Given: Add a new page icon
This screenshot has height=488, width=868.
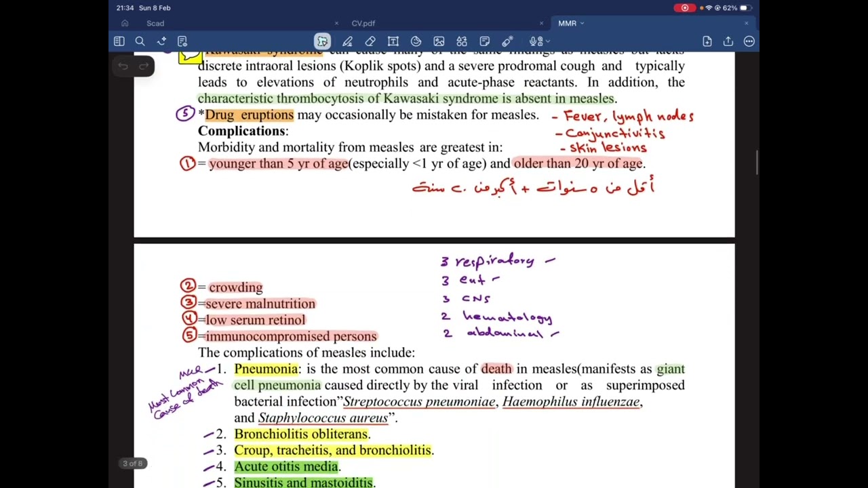Looking at the screenshot, I should click(707, 41).
